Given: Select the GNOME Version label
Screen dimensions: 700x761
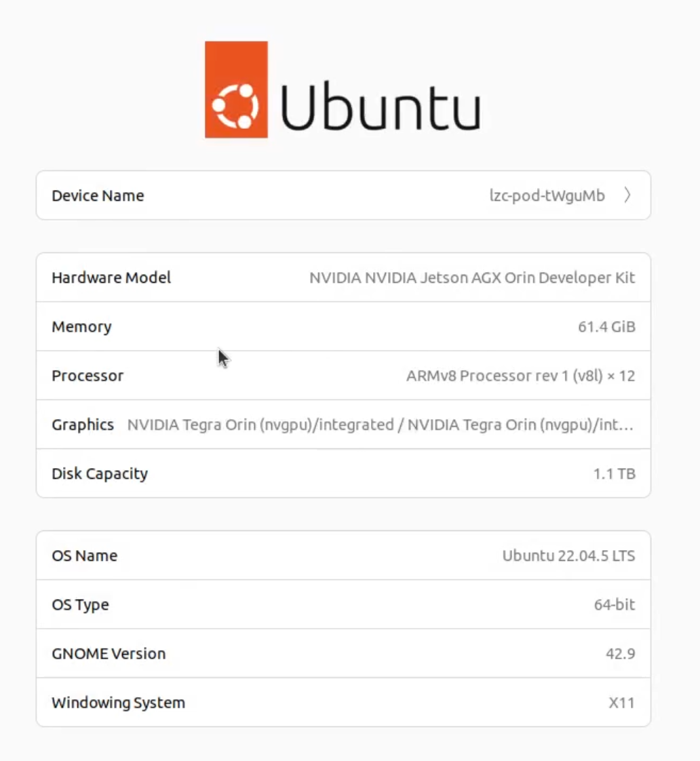Looking at the screenshot, I should [x=109, y=654].
